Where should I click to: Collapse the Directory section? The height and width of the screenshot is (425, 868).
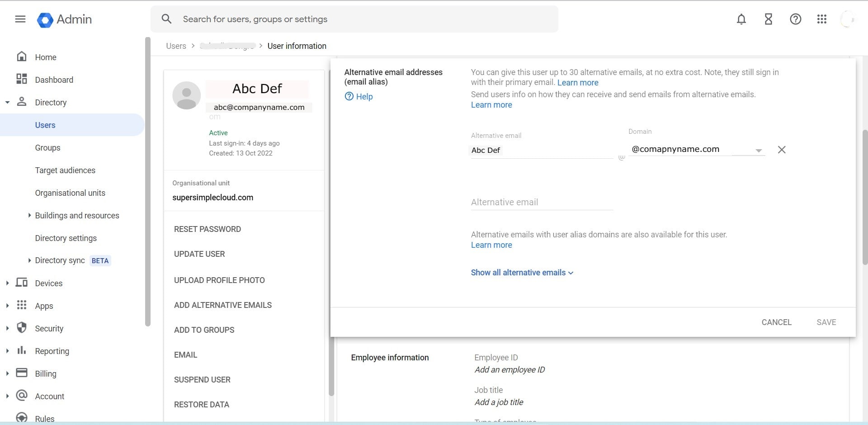click(7, 103)
